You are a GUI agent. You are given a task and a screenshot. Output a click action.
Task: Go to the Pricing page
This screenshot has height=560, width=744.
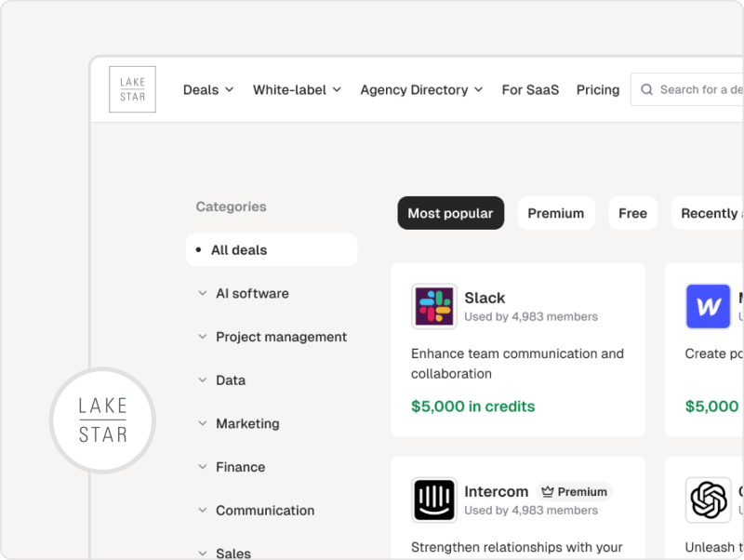point(597,89)
